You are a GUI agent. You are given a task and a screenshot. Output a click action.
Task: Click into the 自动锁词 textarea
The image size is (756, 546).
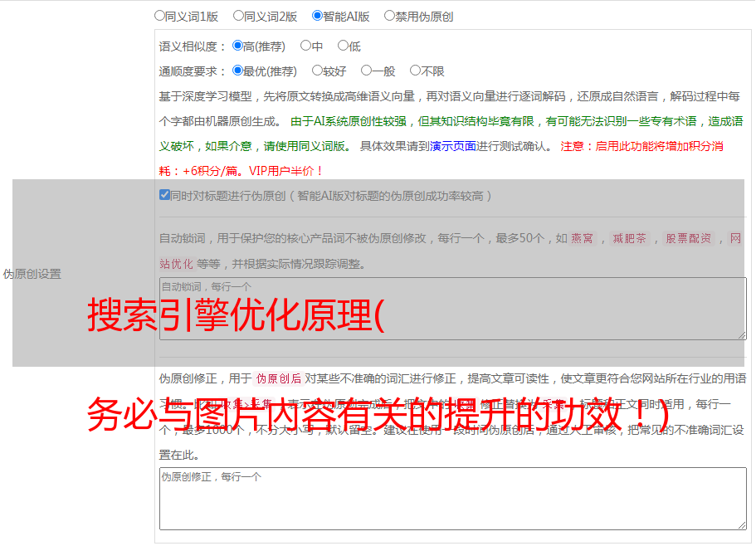pyautogui.click(x=453, y=309)
